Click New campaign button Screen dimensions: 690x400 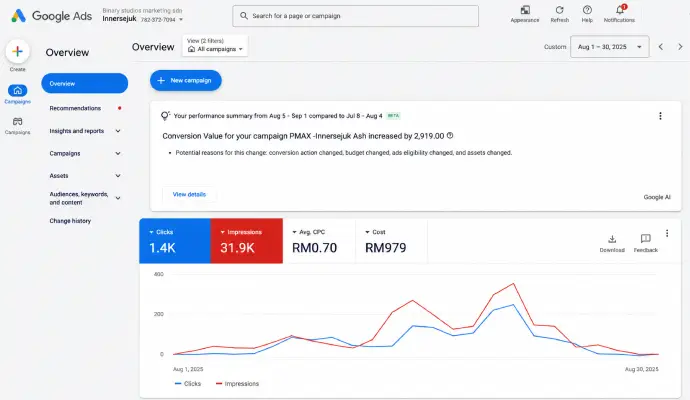tap(185, 81)
